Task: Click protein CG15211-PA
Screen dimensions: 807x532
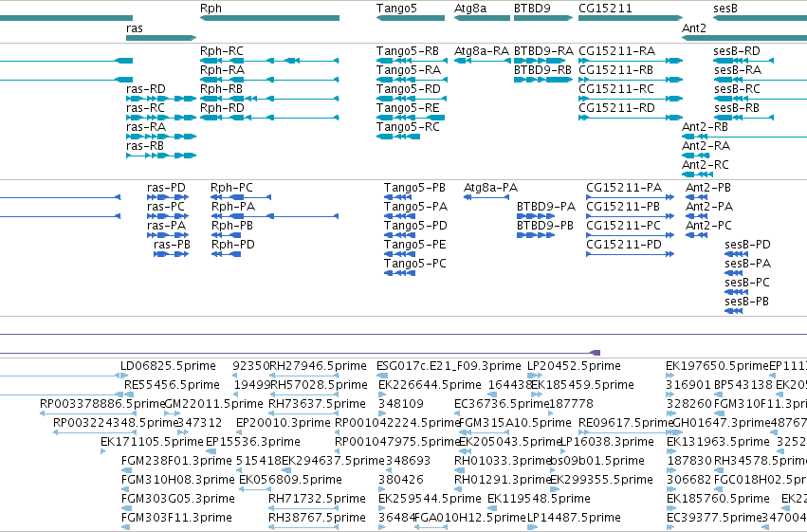Action: pyautogui.click(x=631, y=197)
